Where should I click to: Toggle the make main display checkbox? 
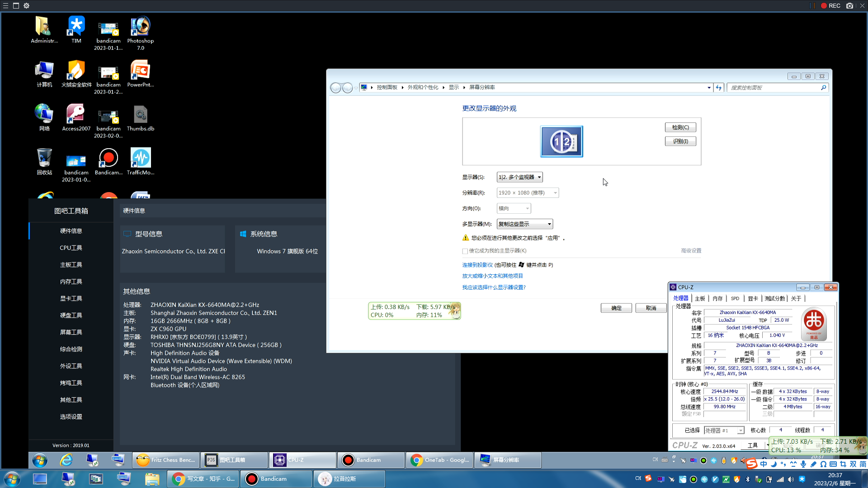click(465, 251)
